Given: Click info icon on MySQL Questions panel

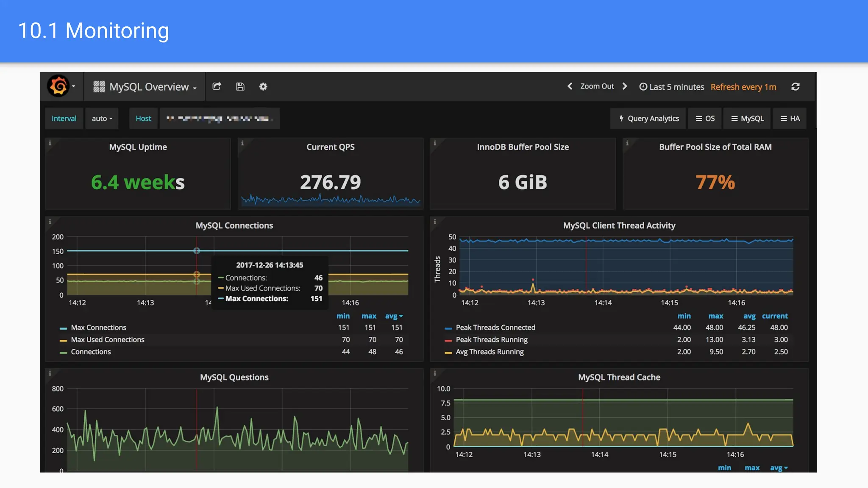Looking at the screenshot, I should (x=50, y=373).
